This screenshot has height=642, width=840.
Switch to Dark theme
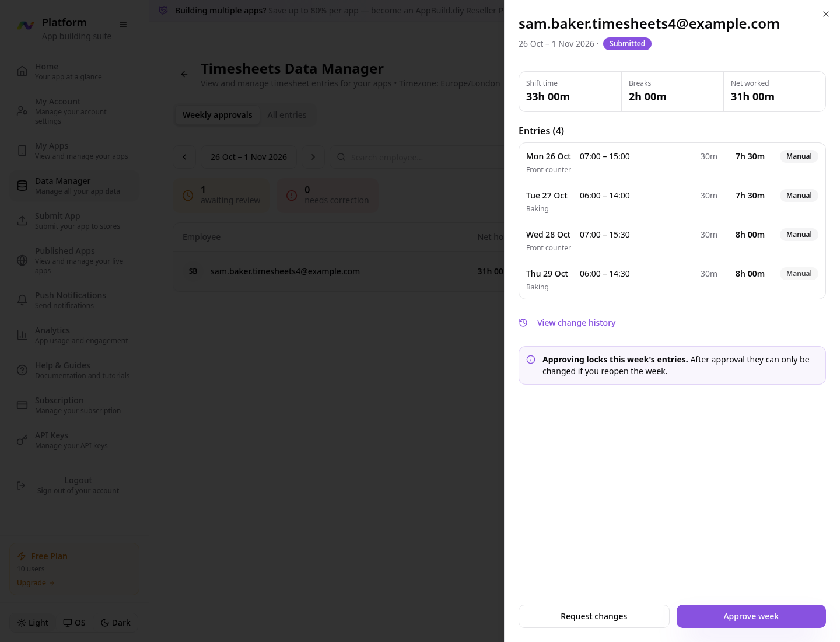[116, 623]
